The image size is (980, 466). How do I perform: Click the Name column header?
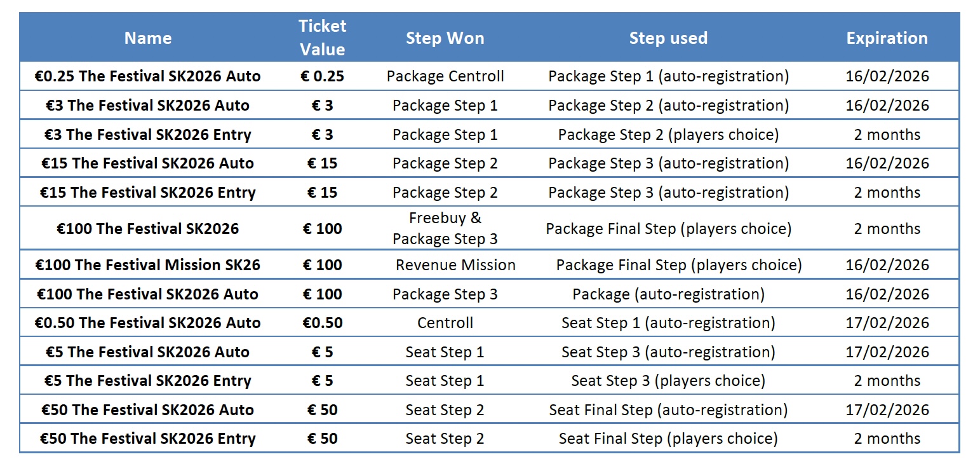click(147, 38)
